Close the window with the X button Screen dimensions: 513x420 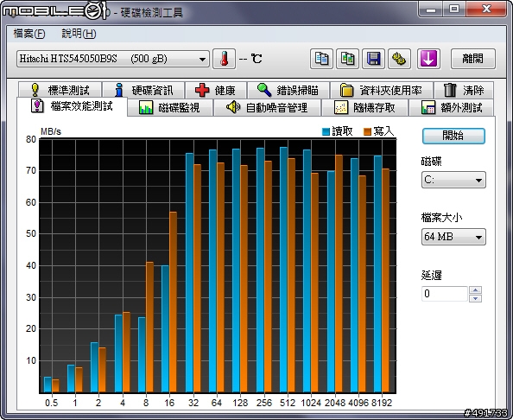tap(486, 10)
